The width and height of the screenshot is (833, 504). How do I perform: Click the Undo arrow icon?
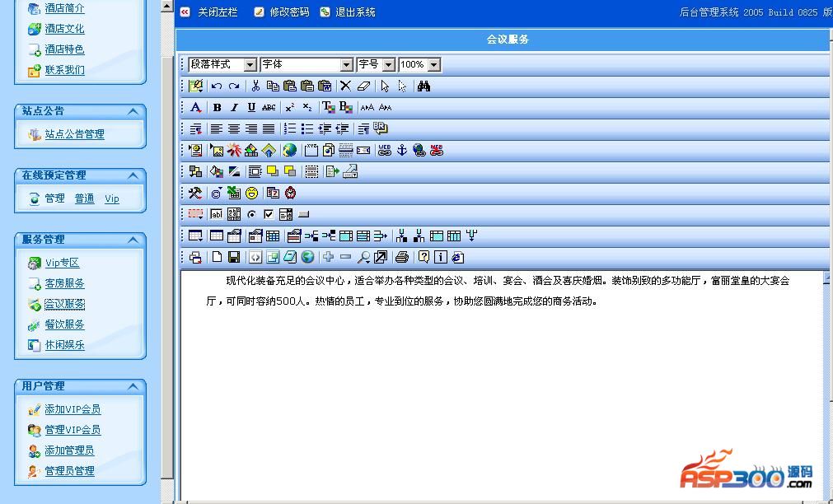[x=216, y=86]
